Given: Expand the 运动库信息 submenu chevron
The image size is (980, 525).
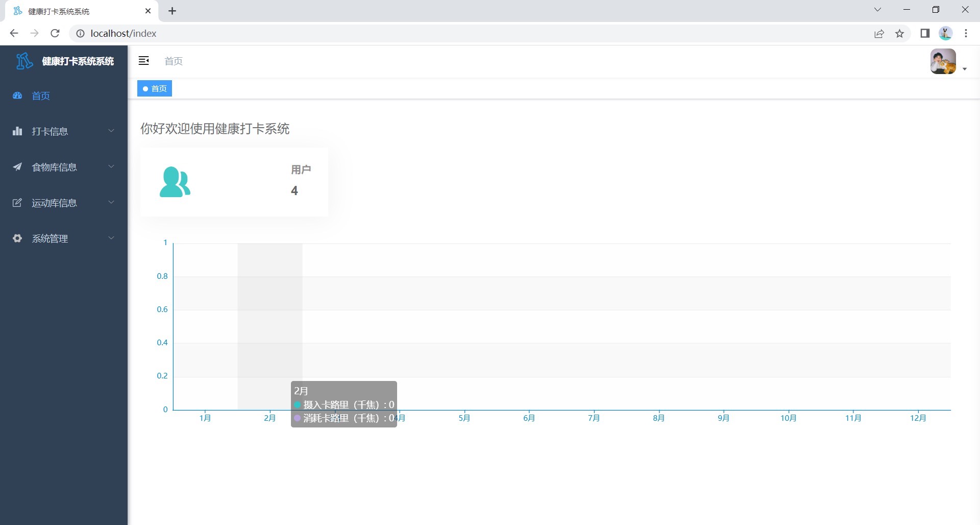Looking at the screenshot, I should (x=111, y=202).
